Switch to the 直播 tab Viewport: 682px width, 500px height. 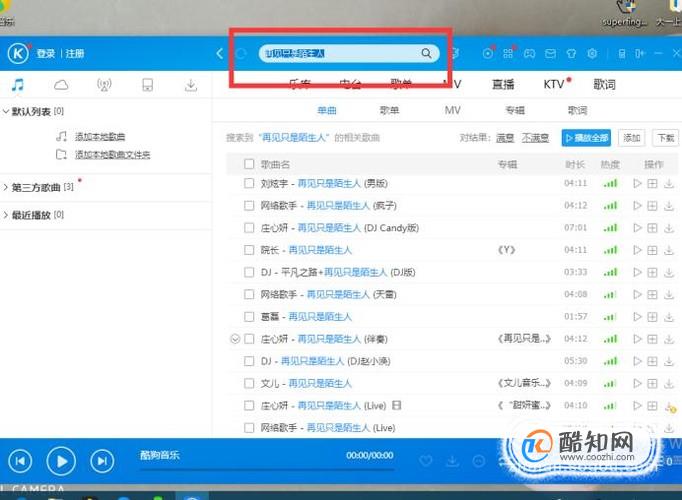coord(503,84)
